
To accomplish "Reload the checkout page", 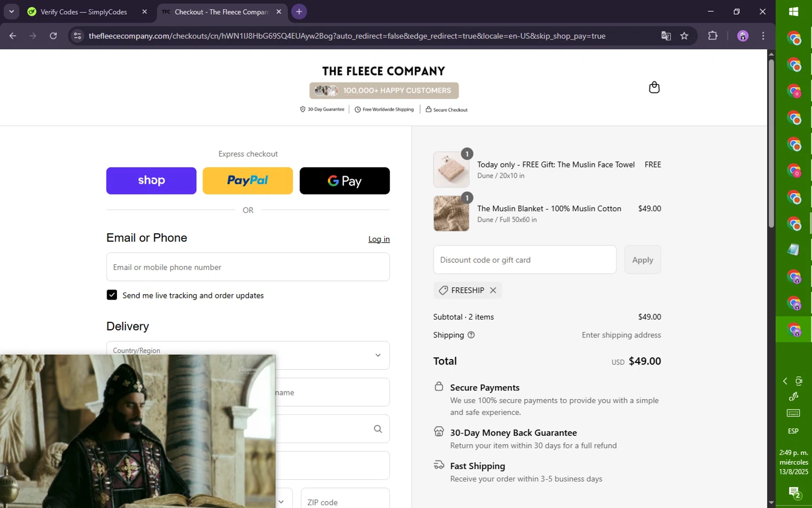I will pyautogui.click(x=53, y=36).
